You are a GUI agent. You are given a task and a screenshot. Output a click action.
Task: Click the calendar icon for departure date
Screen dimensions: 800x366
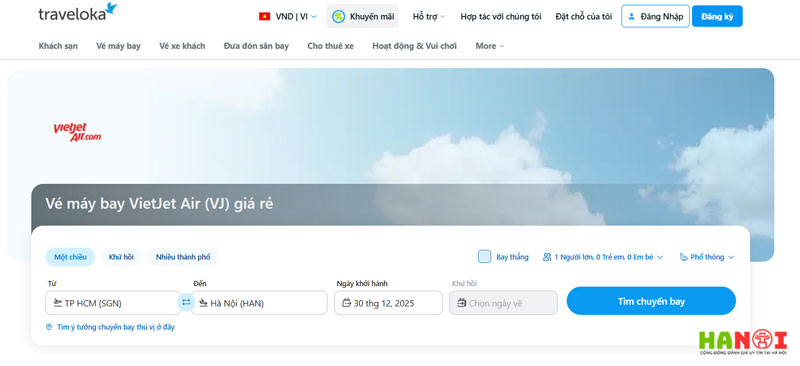tap(346, 303)
